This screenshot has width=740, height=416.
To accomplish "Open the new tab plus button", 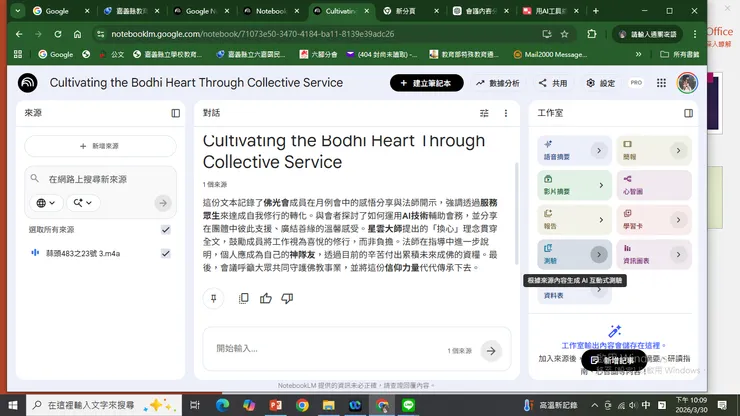I will (x=596, y=11).
